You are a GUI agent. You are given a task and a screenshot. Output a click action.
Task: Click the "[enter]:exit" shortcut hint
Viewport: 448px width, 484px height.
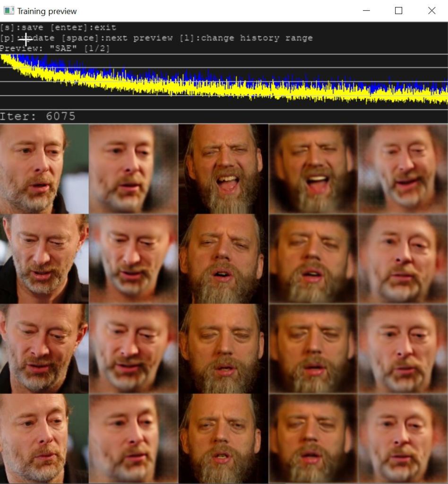click(x=83, y=27)
